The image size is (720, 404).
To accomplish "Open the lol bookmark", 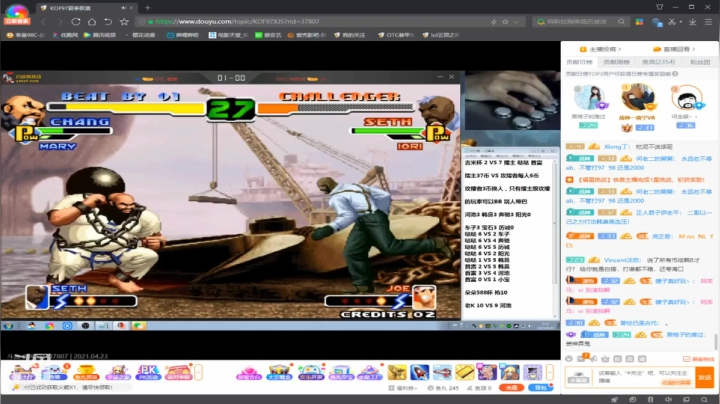I will [x=440, y=35].
